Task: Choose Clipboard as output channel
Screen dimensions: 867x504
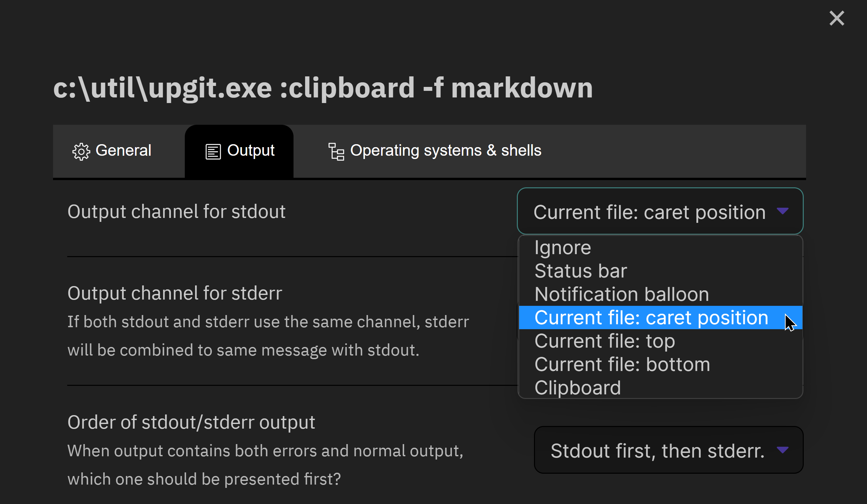Action: pos(660,388)
